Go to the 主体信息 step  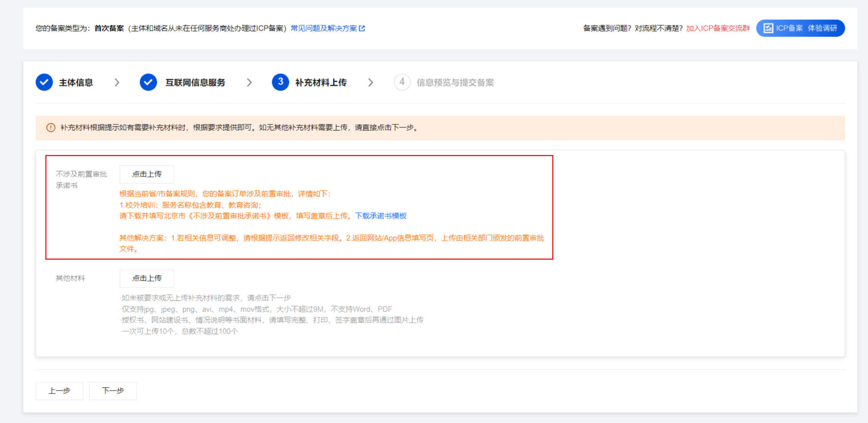click(76, 82)
